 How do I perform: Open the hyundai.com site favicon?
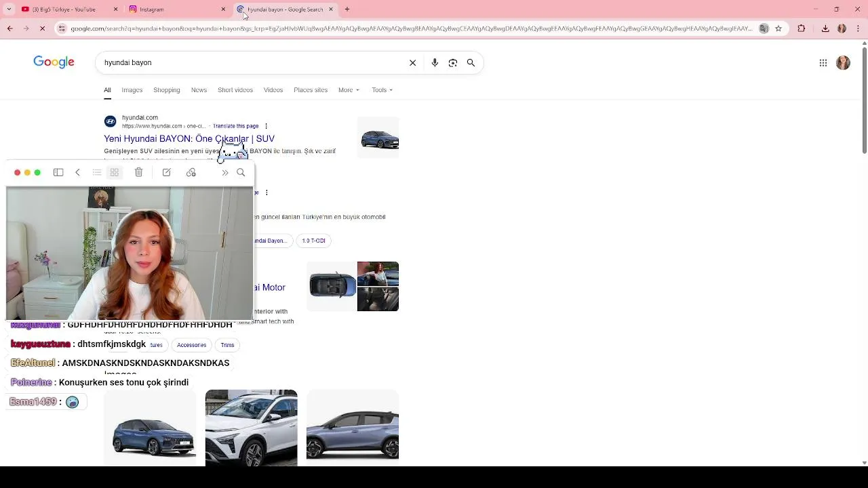pyautogui.click(x=110, y=121)
